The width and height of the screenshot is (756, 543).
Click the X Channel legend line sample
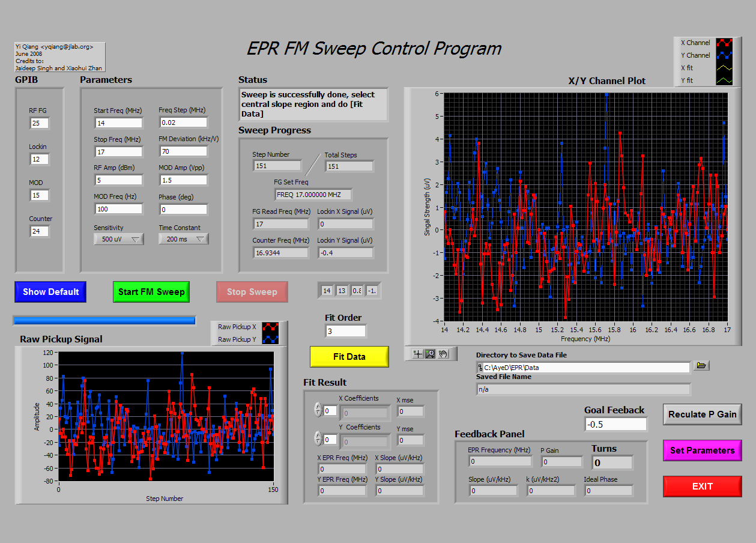point(724,43)
